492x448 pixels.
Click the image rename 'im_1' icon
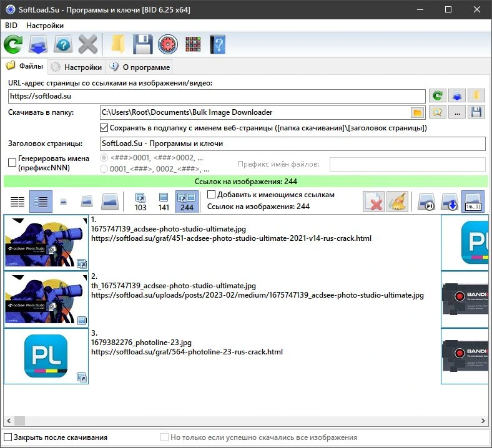[x=473, y=202]
